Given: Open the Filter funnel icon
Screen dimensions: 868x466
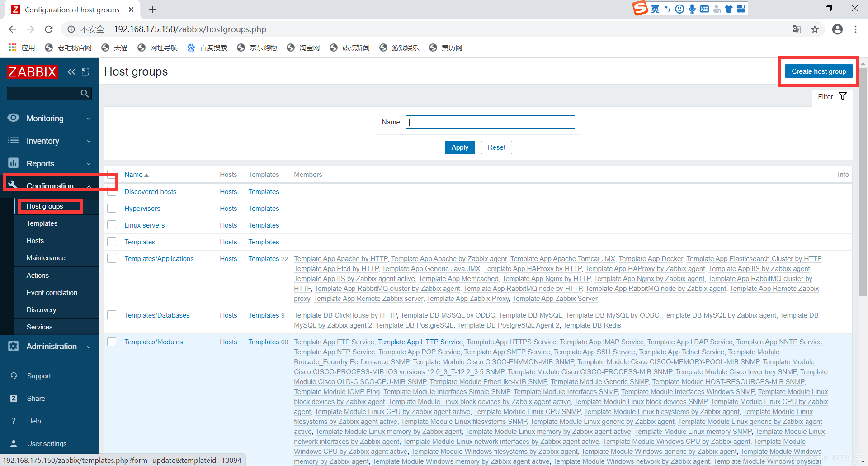Looking at the screenshot, I should click(x=843, y=96).
